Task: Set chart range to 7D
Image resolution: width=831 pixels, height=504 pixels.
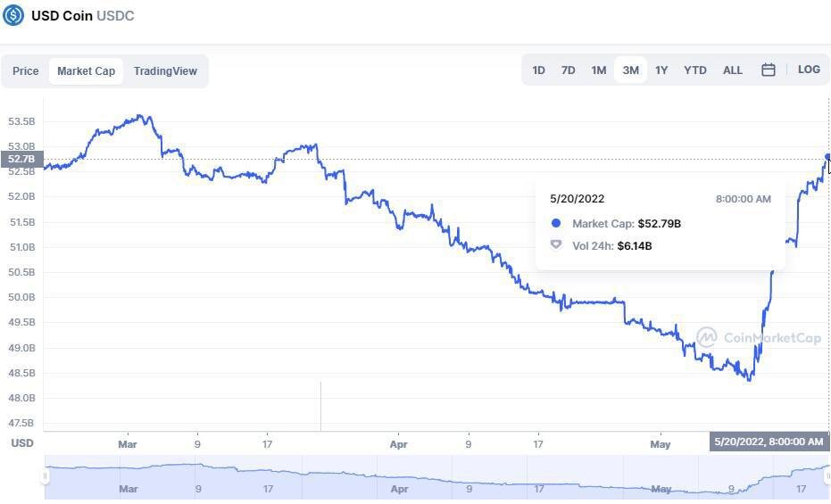Action: click(x=568, y=70)
